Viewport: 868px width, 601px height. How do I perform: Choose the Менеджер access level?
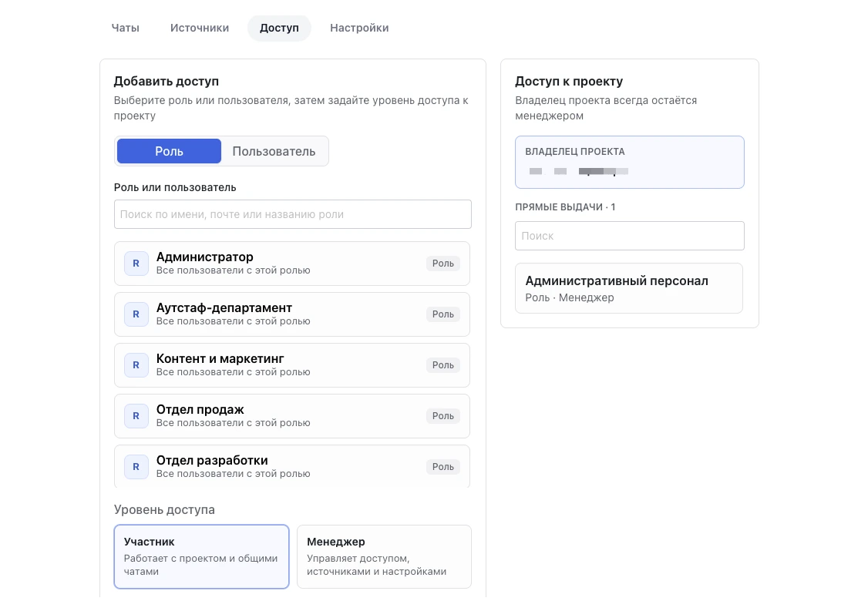click(384, 557)
